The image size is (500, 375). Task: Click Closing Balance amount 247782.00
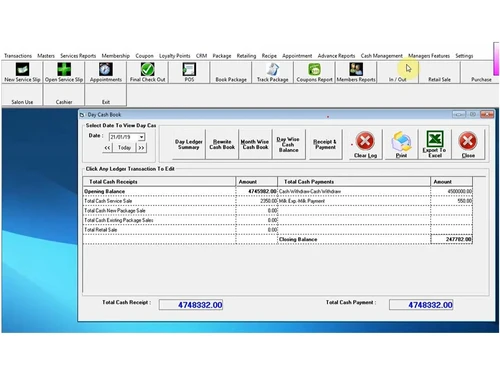(x=452, y=239)
